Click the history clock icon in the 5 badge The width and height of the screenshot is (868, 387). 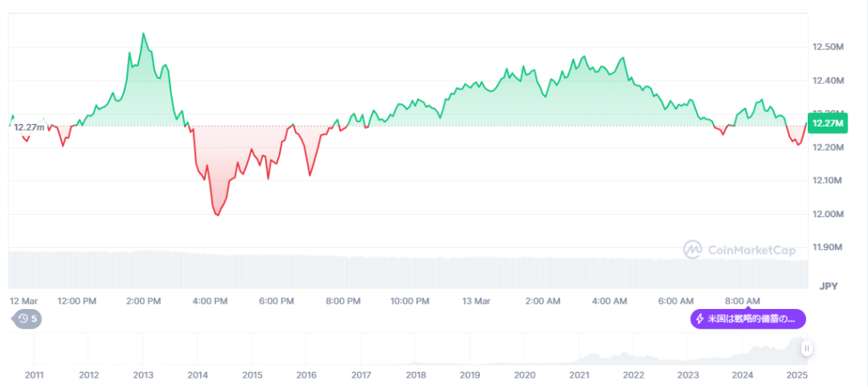coord(22,319)
